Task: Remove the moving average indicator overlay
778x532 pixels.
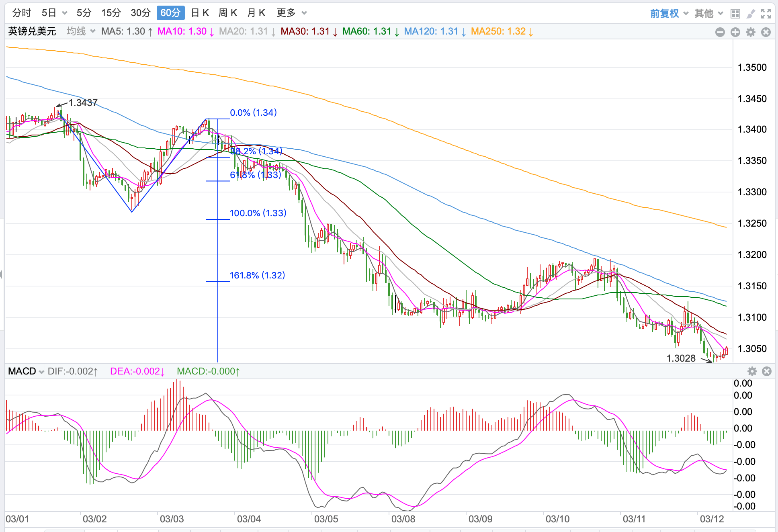Action: click(766, 32)
